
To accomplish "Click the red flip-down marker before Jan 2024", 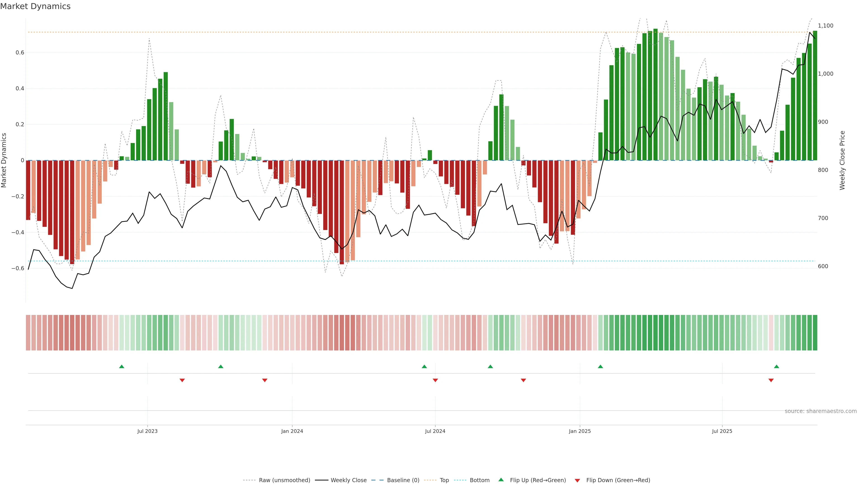I will tap(265, 380).
